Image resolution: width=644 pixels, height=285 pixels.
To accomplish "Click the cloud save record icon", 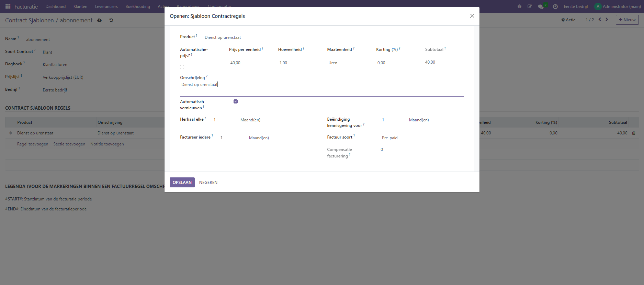I will tap(100, 20).
